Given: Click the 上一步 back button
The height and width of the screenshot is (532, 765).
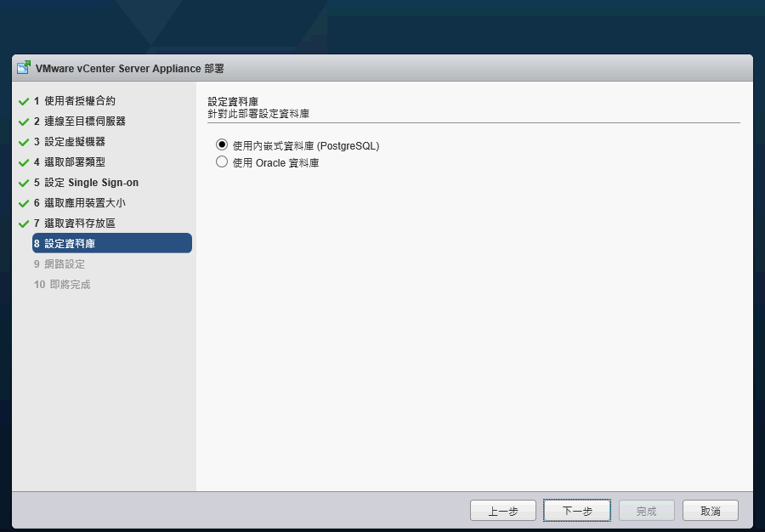Looking at the screenshot, I should 503,511.
